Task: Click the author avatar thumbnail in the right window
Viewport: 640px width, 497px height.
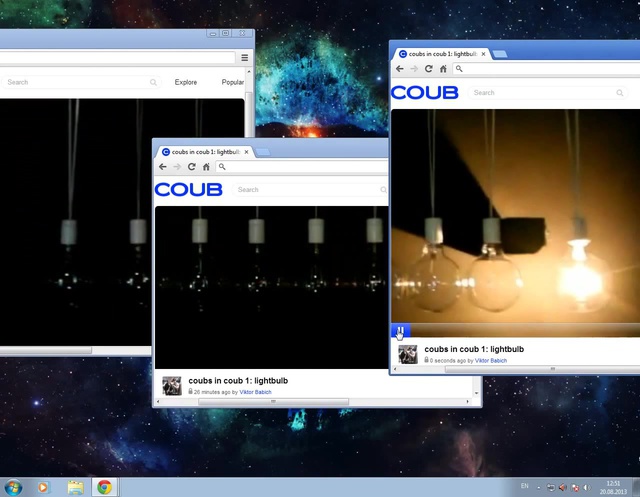Action: click(x=408, y=354)
